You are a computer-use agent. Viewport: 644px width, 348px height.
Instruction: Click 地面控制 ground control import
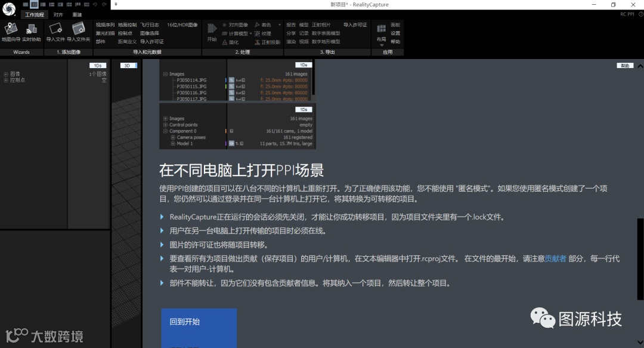(x=128, y=25)
